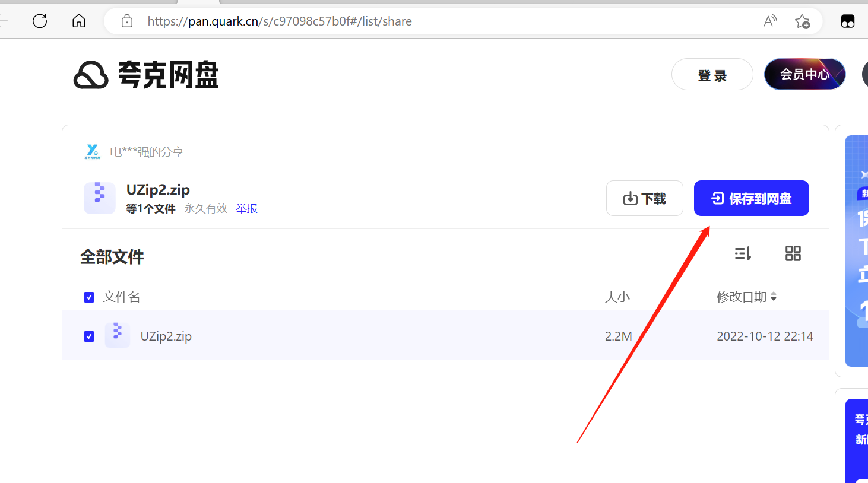
Task: Toggle the select-all checkbox next to 文件名
Action: [x=89, y=297]
